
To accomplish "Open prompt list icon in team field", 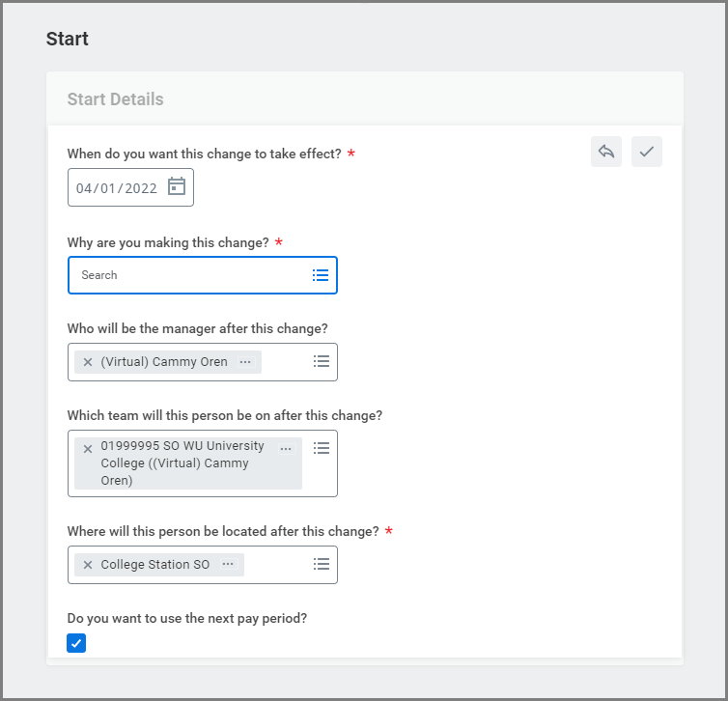I will 322,448.
